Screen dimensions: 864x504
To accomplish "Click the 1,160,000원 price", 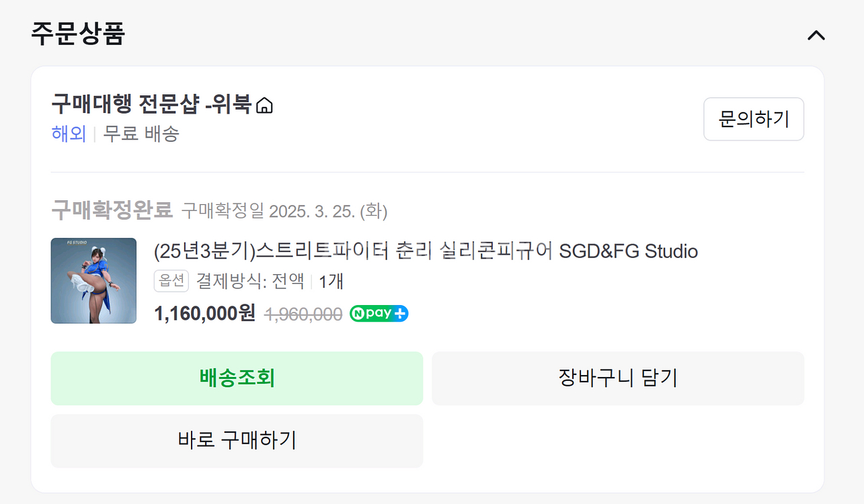I will coord(205,313).
